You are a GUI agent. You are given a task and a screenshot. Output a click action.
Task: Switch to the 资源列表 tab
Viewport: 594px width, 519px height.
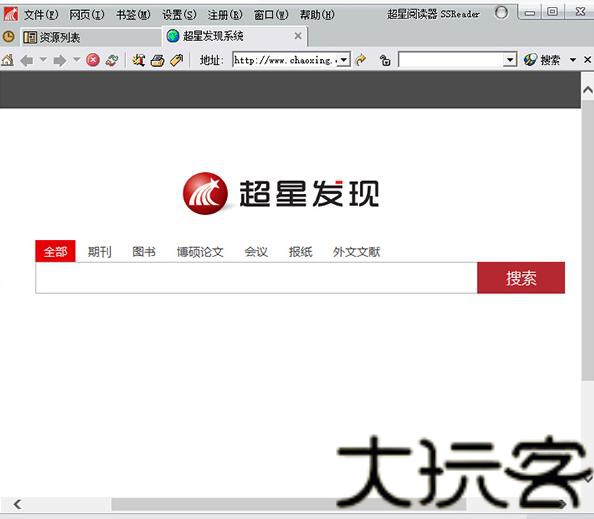coord(91,37)
